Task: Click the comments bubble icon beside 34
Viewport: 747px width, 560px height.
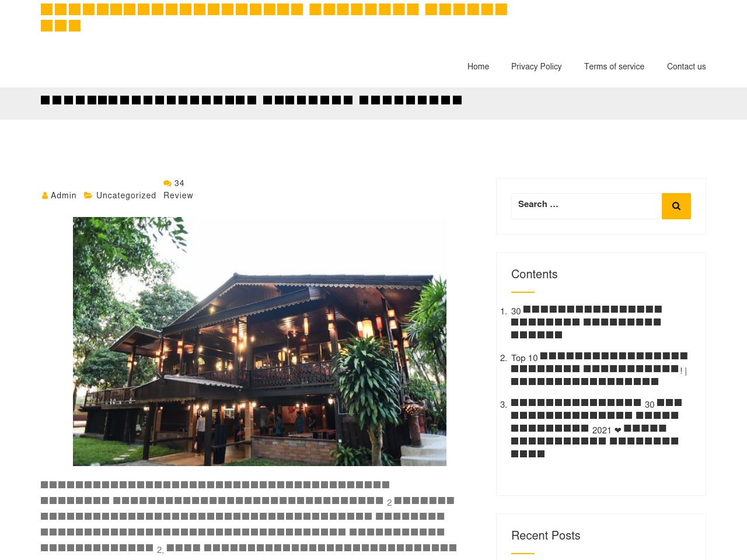Action: [x=167, y=183]
